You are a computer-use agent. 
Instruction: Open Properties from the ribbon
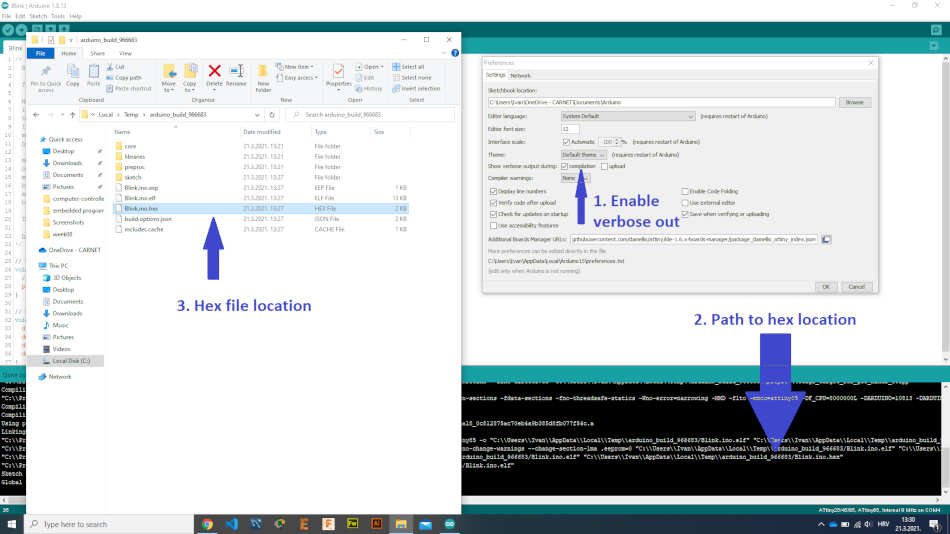coord(339,78)
